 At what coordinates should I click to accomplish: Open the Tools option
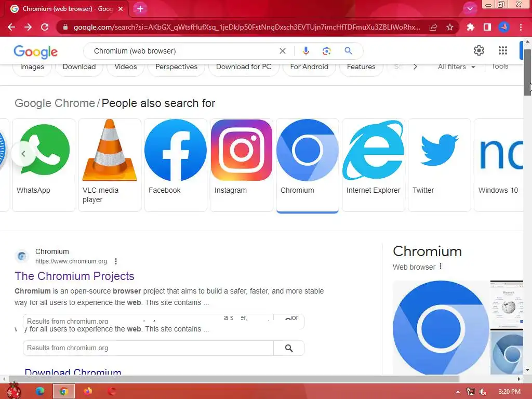500,66
